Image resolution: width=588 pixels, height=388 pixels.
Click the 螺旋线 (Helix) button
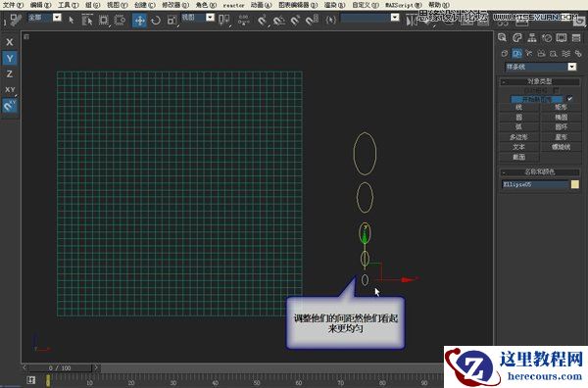click(x=561, y=147)
